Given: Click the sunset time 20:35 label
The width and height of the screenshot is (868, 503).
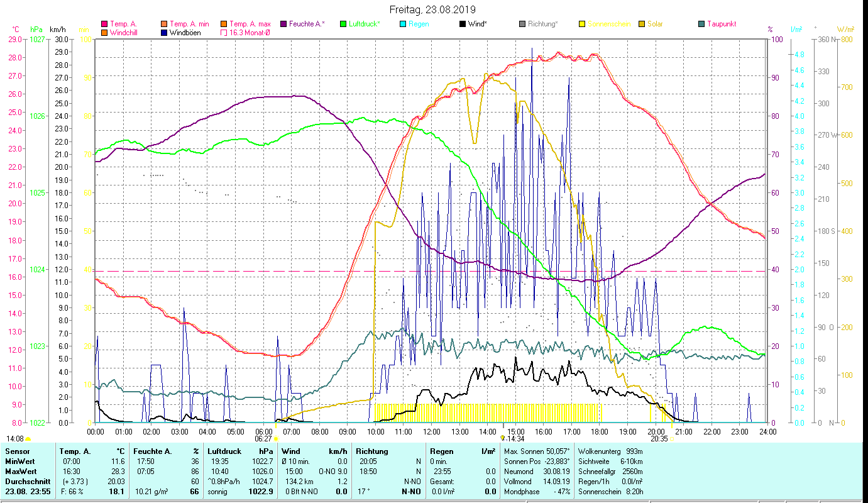Looking at the screenshot, I should (659, 439).
